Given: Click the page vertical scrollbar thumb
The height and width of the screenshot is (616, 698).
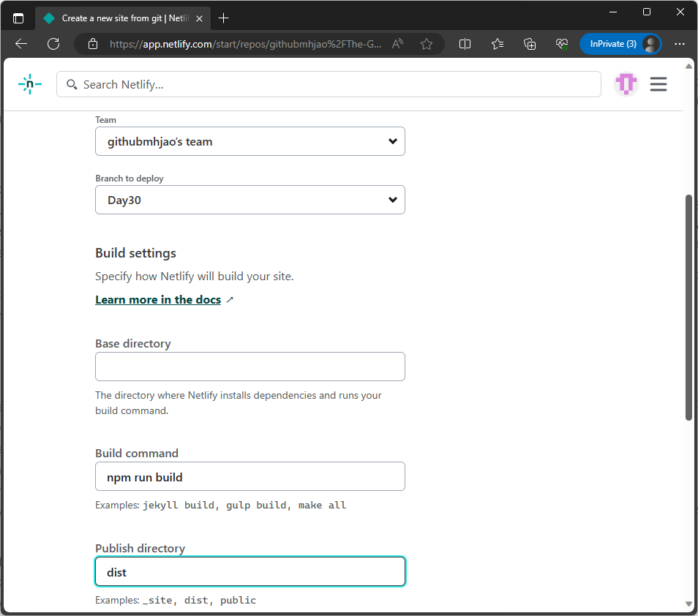Looking at the screenshot, I should point(688,307).
